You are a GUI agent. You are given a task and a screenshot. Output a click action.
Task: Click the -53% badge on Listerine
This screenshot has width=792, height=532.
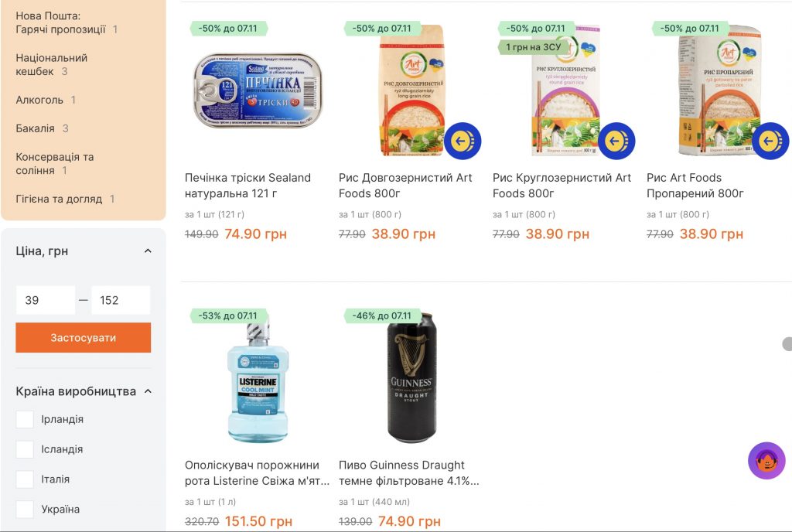(x=228, y=316)
